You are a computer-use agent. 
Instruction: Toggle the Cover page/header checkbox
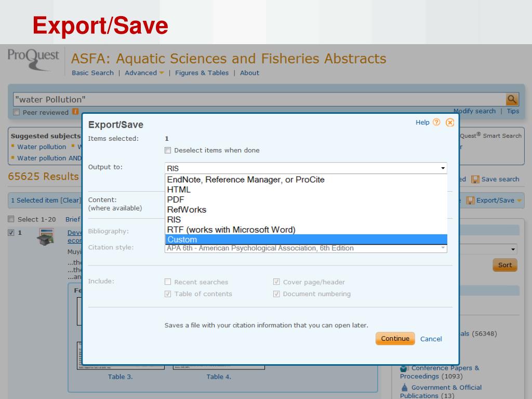pos(276,282)
